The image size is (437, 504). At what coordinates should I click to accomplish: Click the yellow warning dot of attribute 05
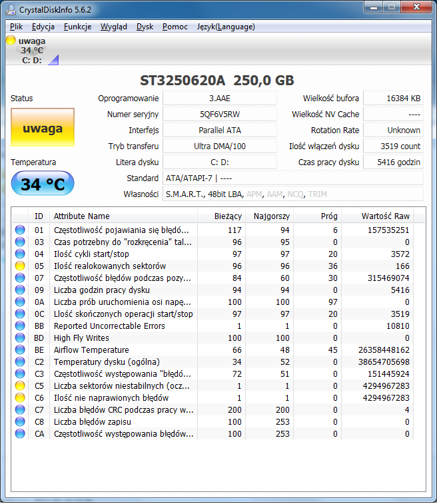(20, 266)
